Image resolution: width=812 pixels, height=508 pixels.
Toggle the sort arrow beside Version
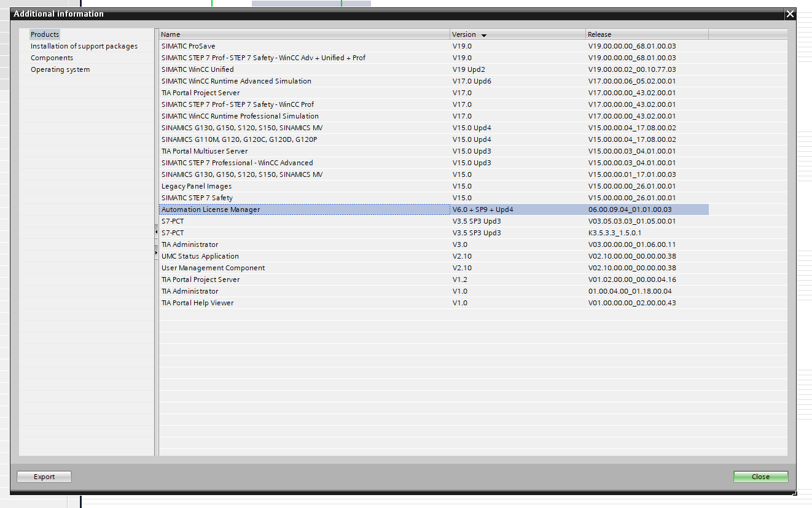tap(484, 35)
